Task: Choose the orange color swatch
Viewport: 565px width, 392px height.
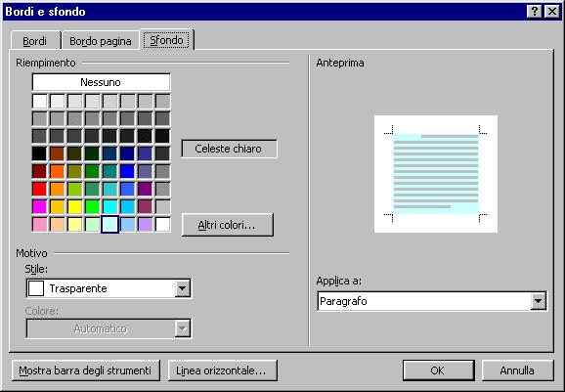Action: click(x=57, y=171)
